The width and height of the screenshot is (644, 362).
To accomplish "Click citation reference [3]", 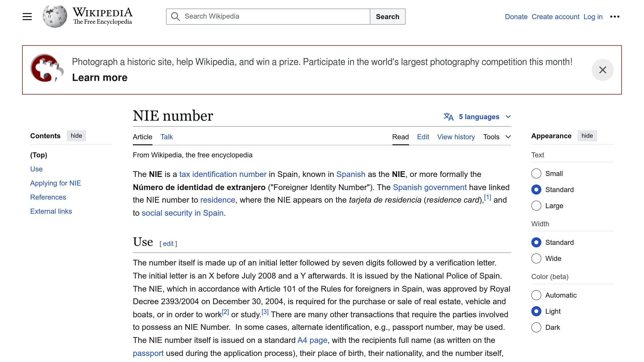I will pyautogui.click(x=265, y=312).
